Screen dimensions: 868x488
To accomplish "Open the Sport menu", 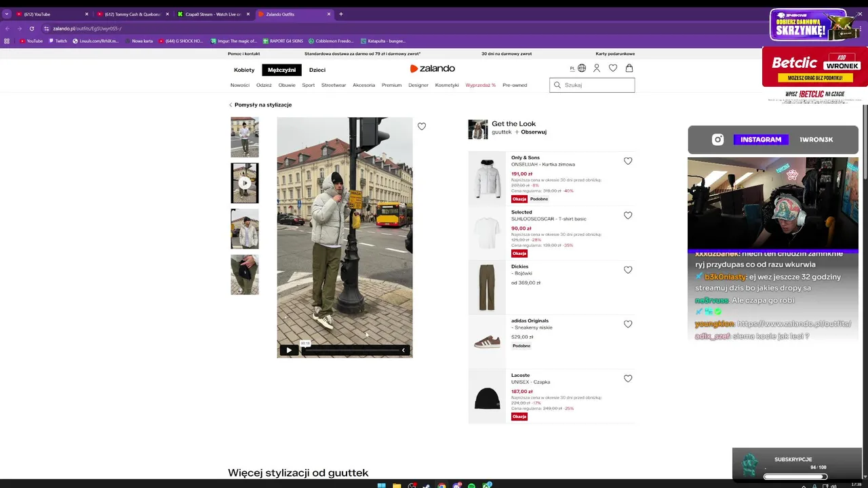I will pos(309,85).
